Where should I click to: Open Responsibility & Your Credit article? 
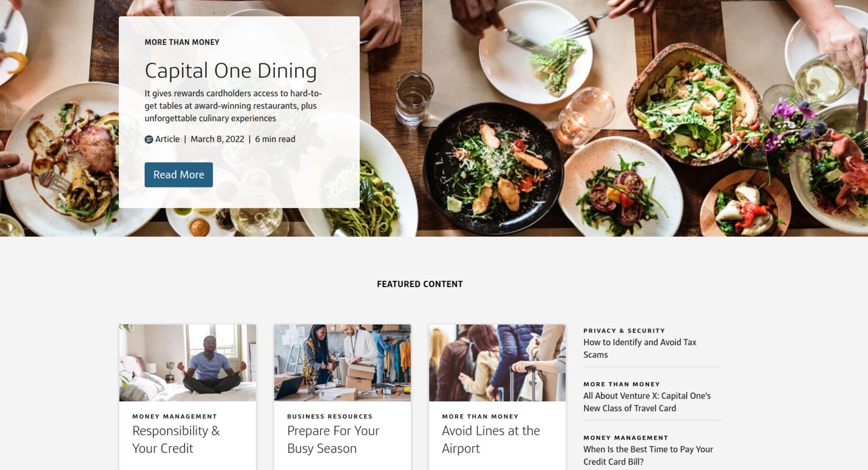click(x=176, y=439)
